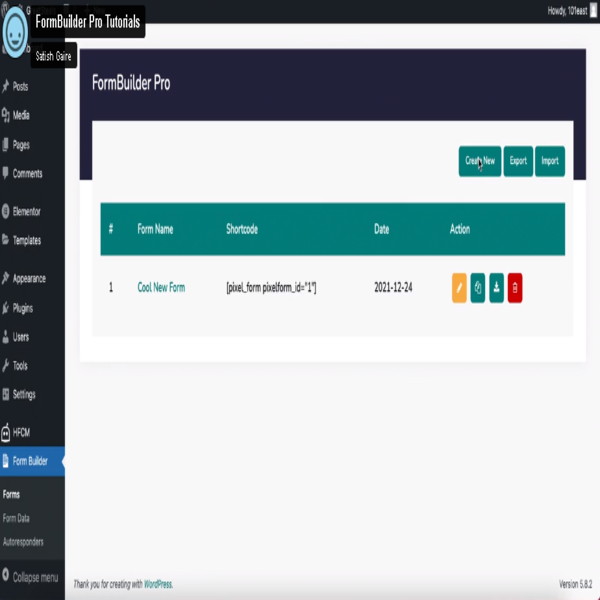Screen dimensions: 600x600
Task: Click the HFCM robot icon
Action: coord(5,432)
